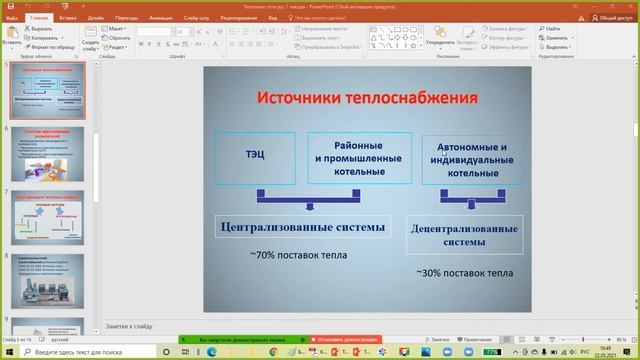Switch to the Review (Рецензирование) tab

pyautogui.click(x=239, y=18)
